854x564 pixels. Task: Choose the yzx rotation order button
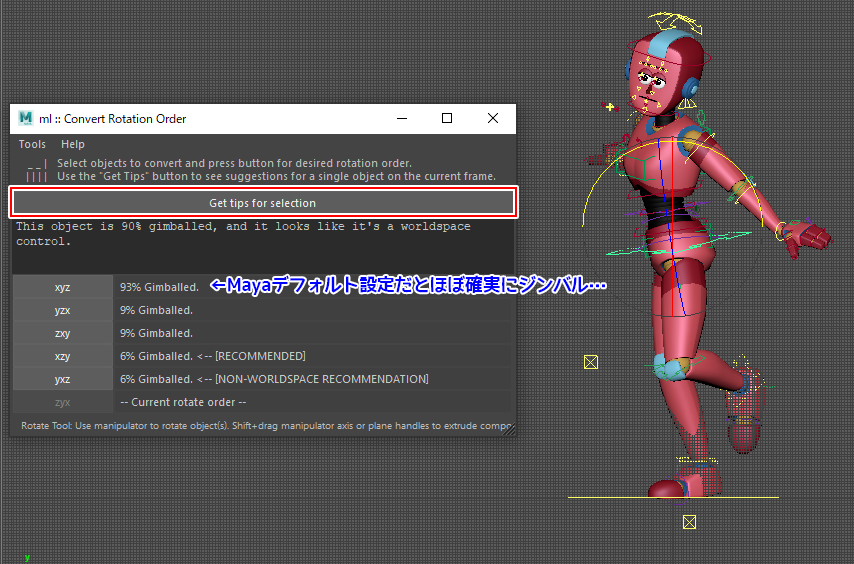[x=62, y=310]
